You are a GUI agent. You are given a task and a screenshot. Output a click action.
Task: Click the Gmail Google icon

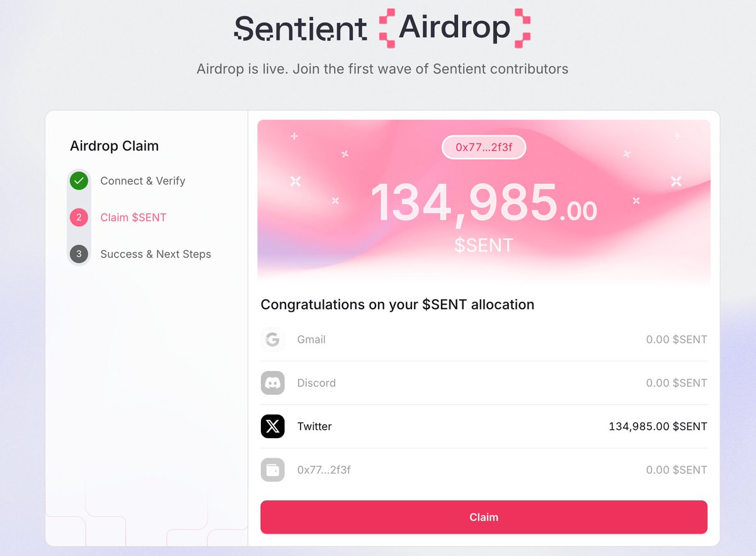click(272, 339)
